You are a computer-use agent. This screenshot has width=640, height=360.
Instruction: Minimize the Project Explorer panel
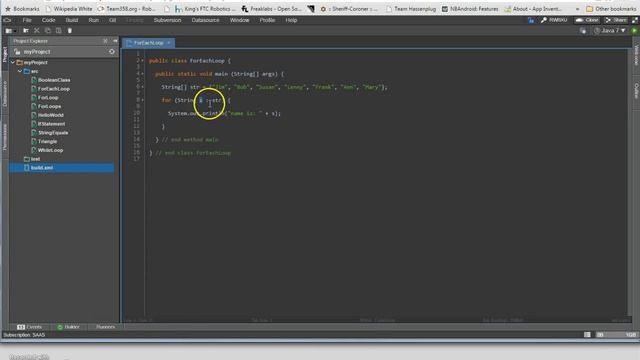(115, 41)
